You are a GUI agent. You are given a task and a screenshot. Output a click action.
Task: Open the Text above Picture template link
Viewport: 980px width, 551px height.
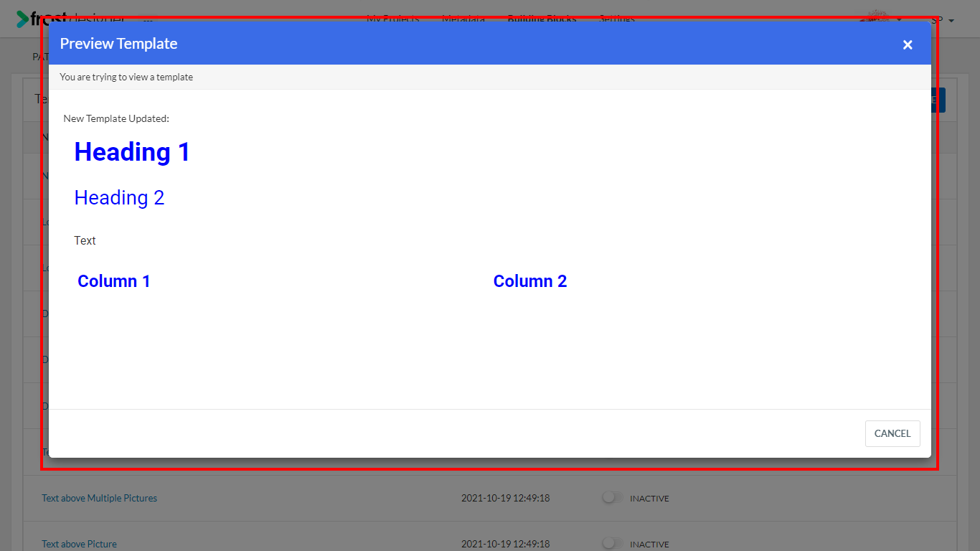pos(79,544)
